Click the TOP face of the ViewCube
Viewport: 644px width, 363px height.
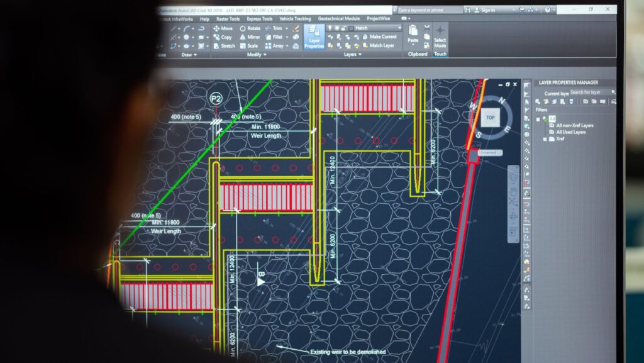490,118
